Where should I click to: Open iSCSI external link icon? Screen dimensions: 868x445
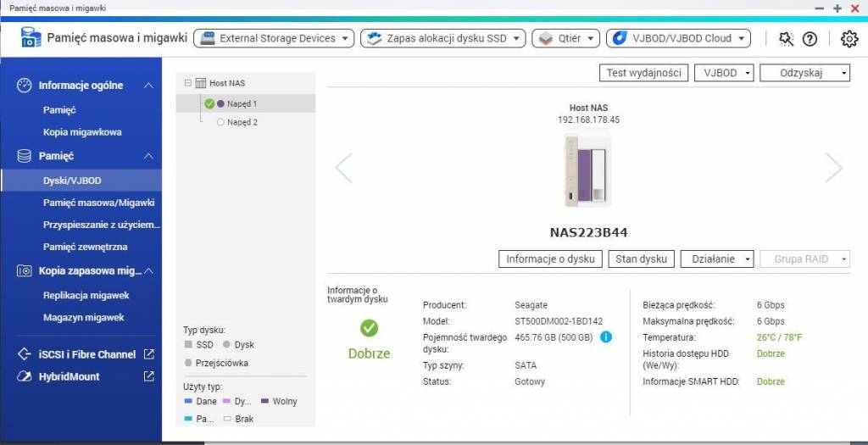tap(149, 354)
